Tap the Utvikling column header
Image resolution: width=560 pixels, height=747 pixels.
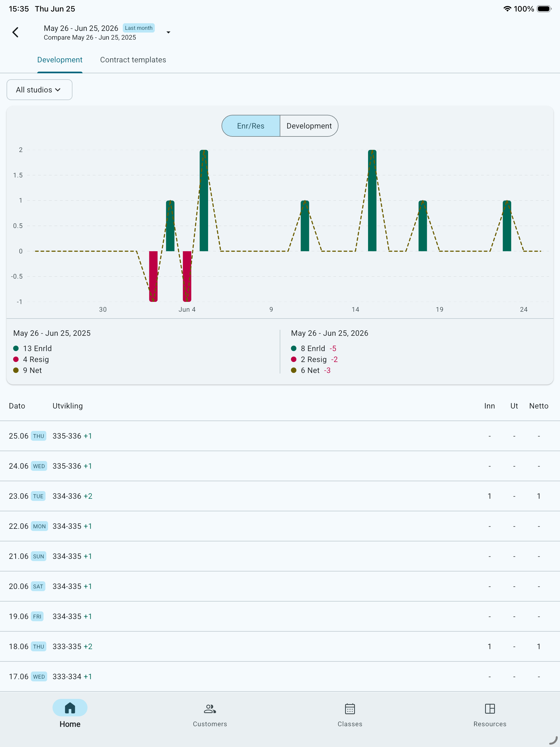pos(68,406)
